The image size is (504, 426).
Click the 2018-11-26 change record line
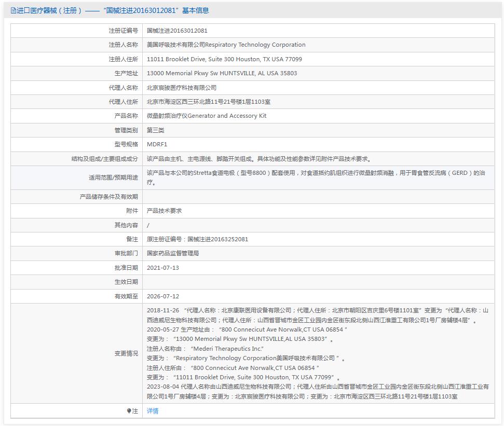[x=318, y=315]
